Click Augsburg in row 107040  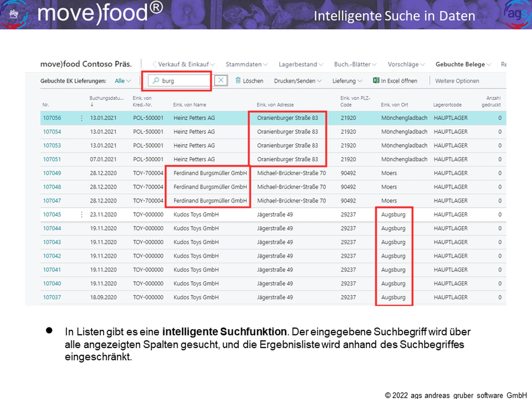coord(393,284)
